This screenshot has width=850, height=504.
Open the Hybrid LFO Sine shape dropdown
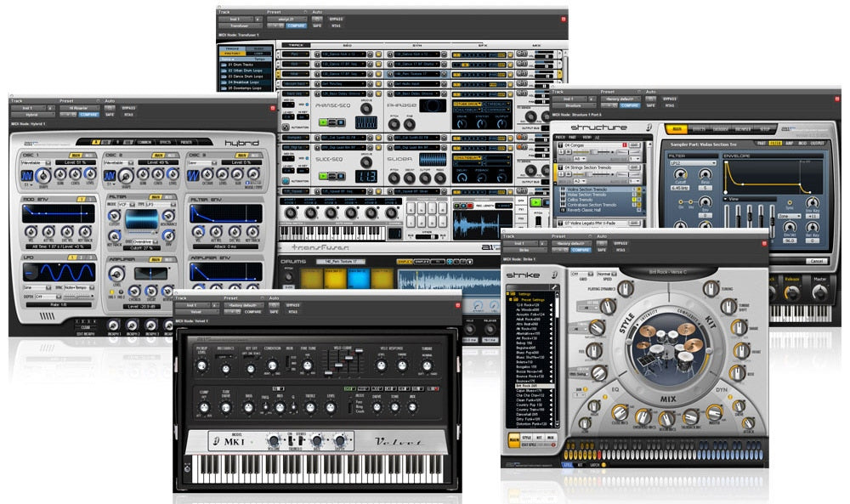[x=35, y=288]
